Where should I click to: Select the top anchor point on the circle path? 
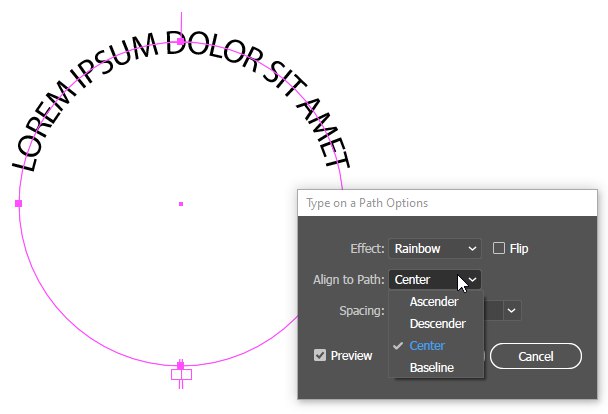point(180,41)
